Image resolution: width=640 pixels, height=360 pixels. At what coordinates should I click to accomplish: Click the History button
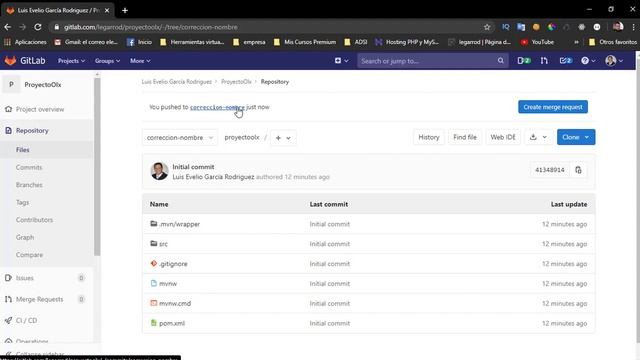(429, 137)
